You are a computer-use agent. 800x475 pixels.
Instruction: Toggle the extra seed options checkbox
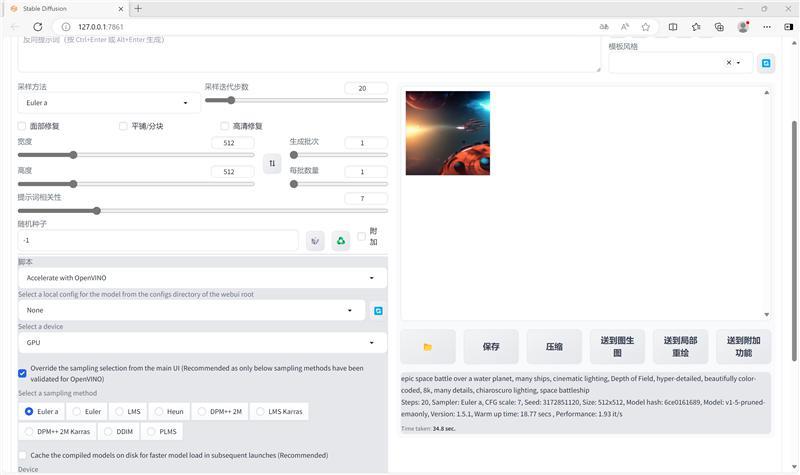point(362,236)
